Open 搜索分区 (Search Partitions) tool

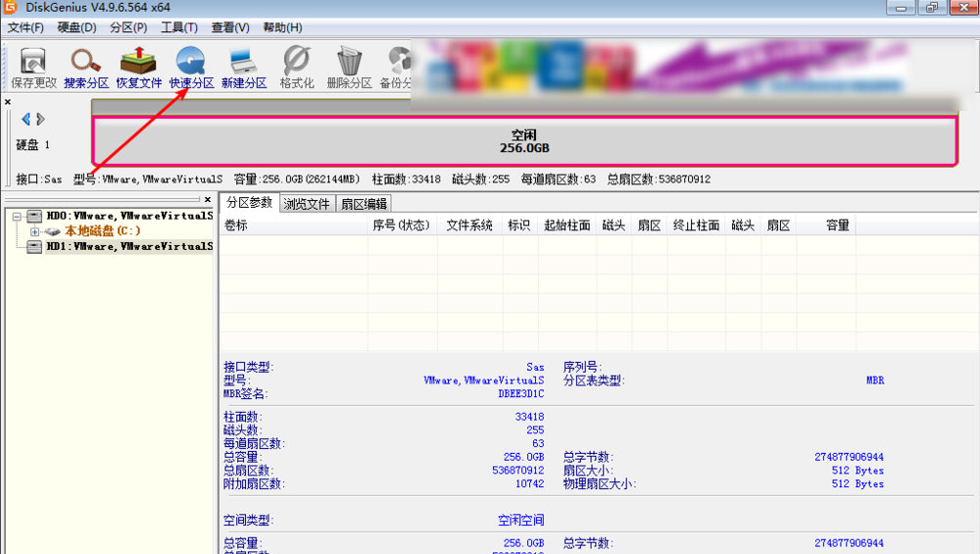tap(87, 67)
